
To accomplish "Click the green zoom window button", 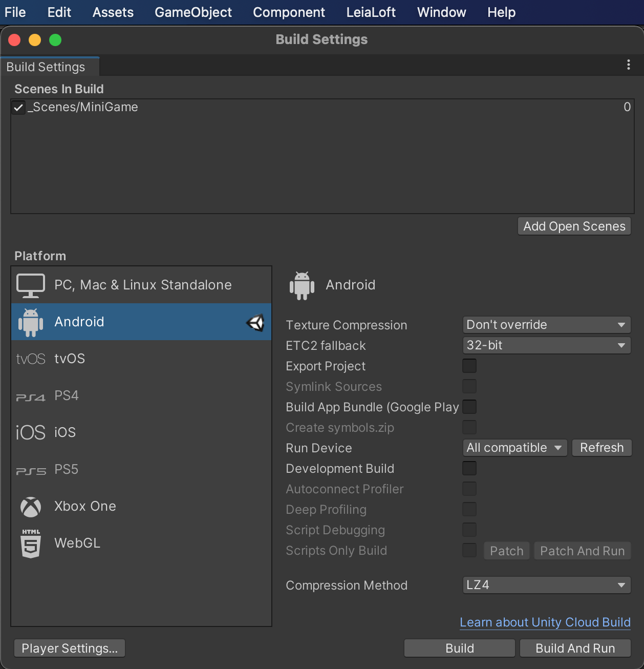I will coord(55,40).
